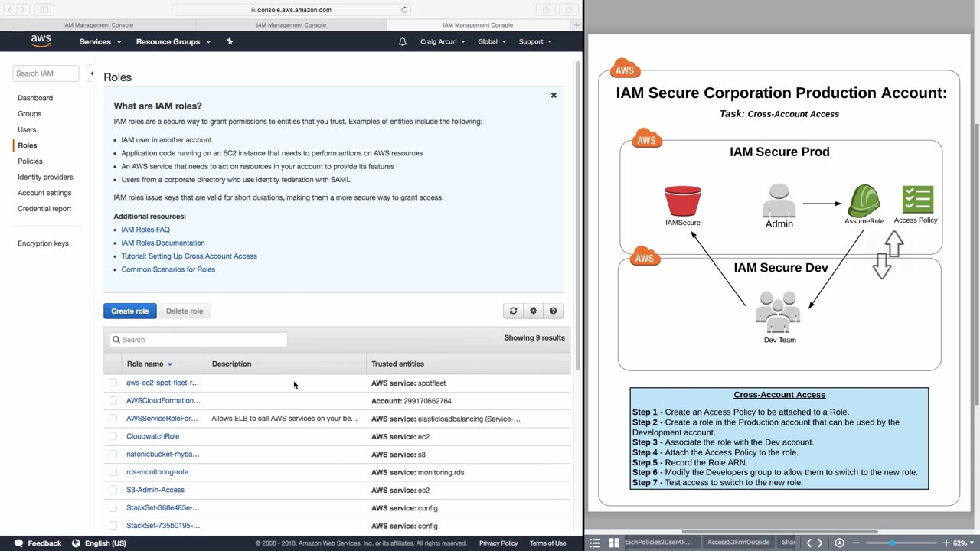Go to Groups in the IAM sidebar

(x=30, y=114)
